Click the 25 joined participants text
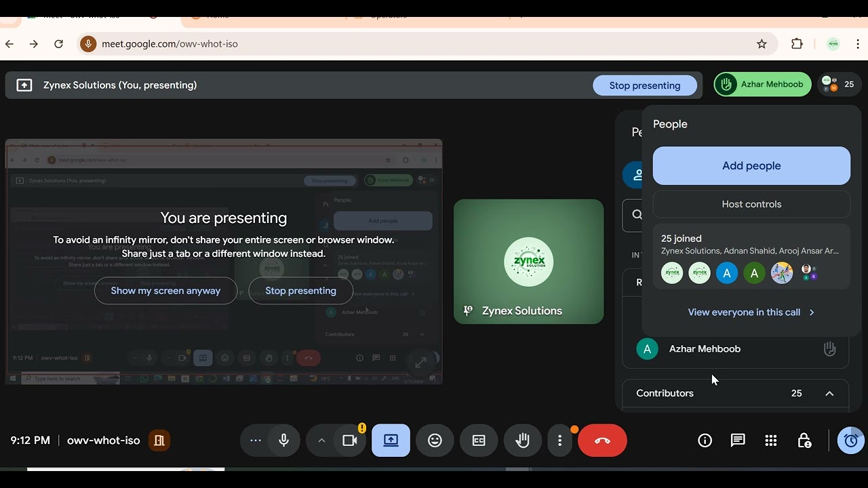The image size is (868, 488). pyautogui.click(x=682, y=239)
